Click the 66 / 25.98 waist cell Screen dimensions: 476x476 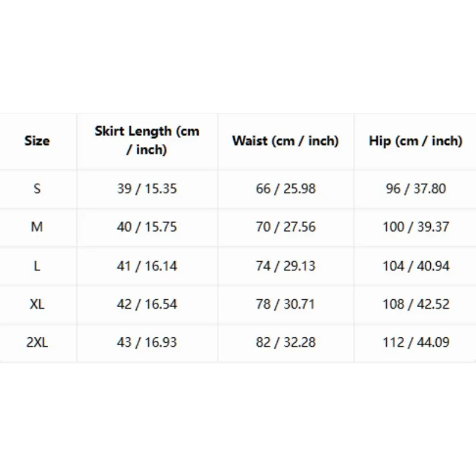coord(286,189)
